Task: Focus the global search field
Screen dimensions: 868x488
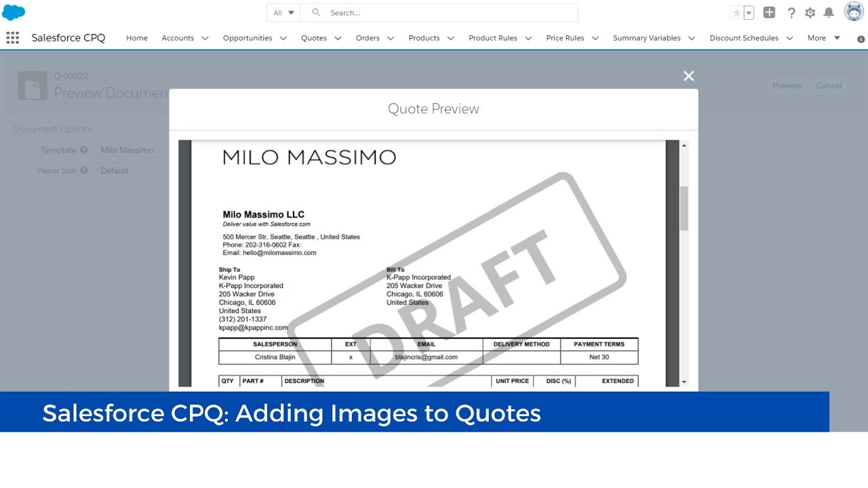Action: [439, 12]
